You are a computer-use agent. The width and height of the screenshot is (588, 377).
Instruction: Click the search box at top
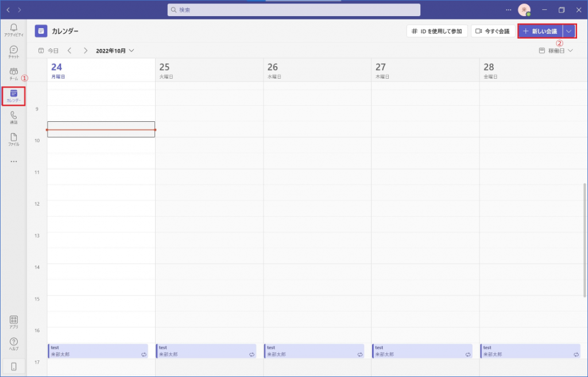point(293,10)
